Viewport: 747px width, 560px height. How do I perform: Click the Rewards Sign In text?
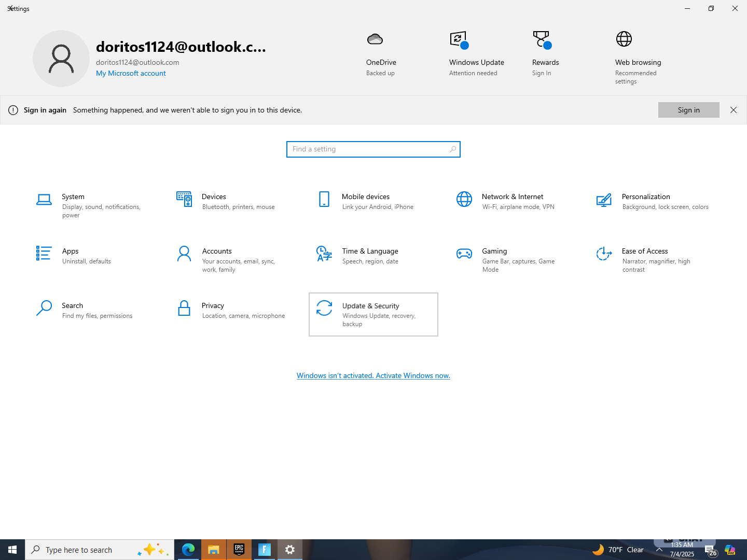[x=542, y=73]
